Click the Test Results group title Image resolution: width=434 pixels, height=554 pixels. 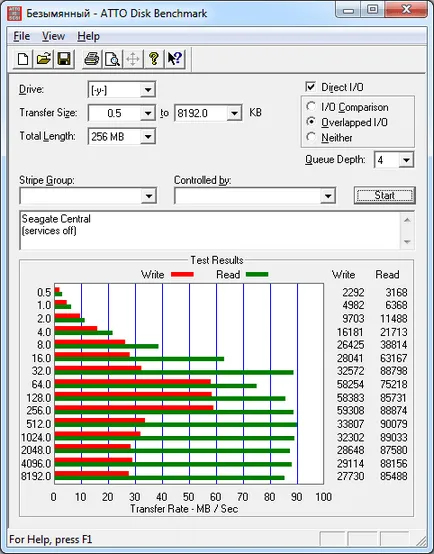217,260
